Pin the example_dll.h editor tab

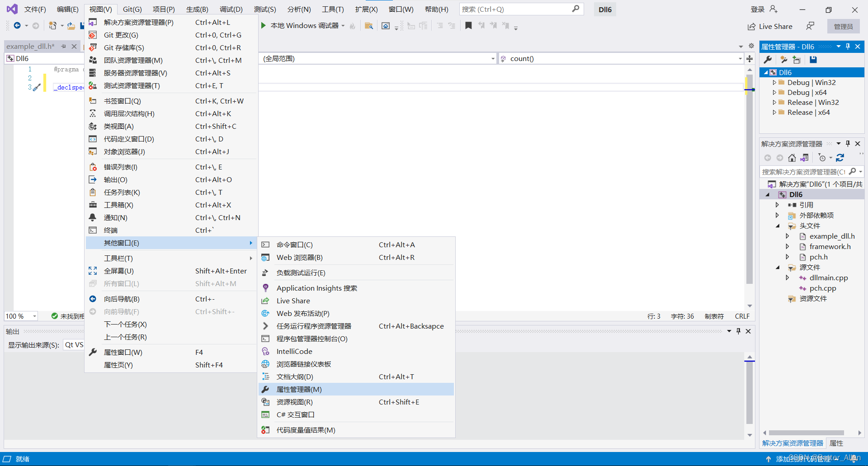64,46
